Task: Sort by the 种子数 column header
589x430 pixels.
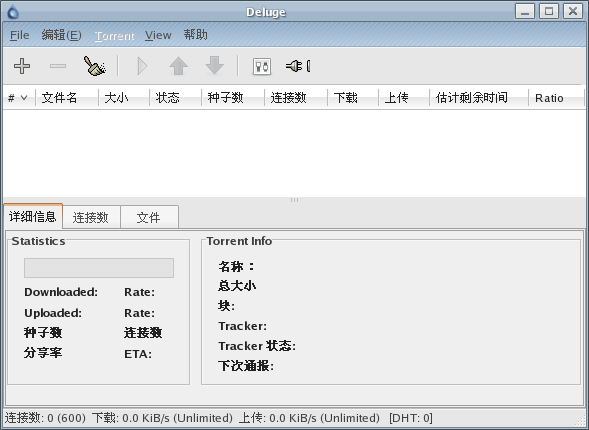Action: 233,98
